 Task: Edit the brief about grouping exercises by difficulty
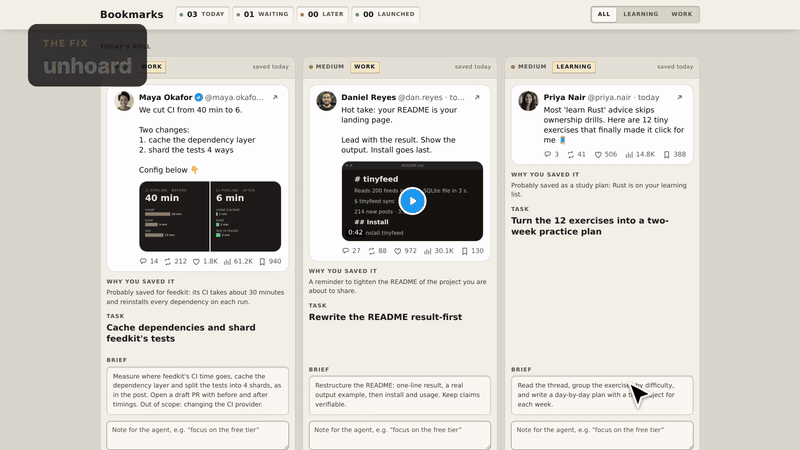602,395
